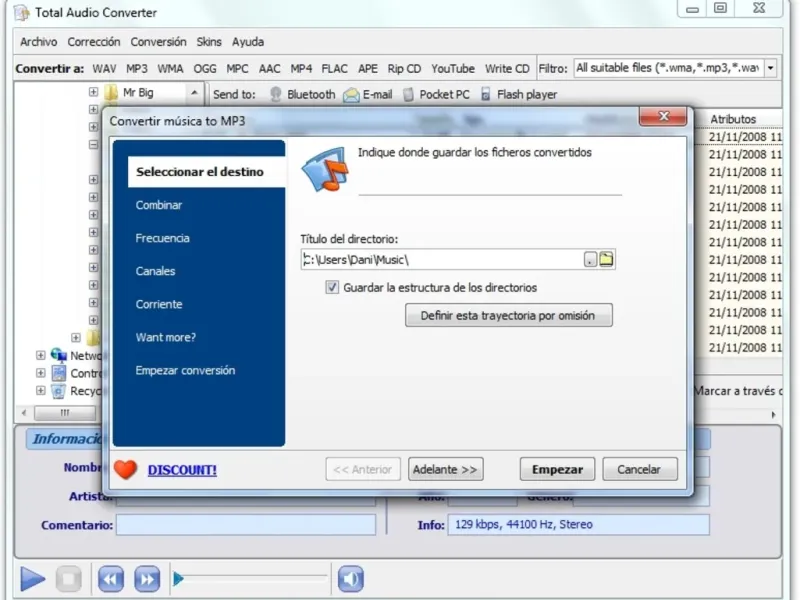Send files via Bluetooth

[x=302, y=94]
